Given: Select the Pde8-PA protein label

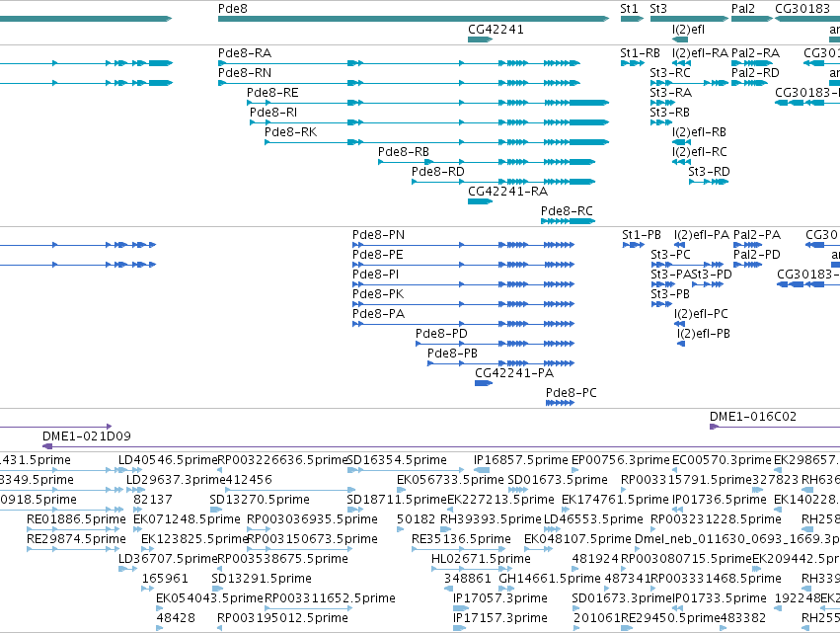Looking at the screenshot, I should (x=378, y=314).
